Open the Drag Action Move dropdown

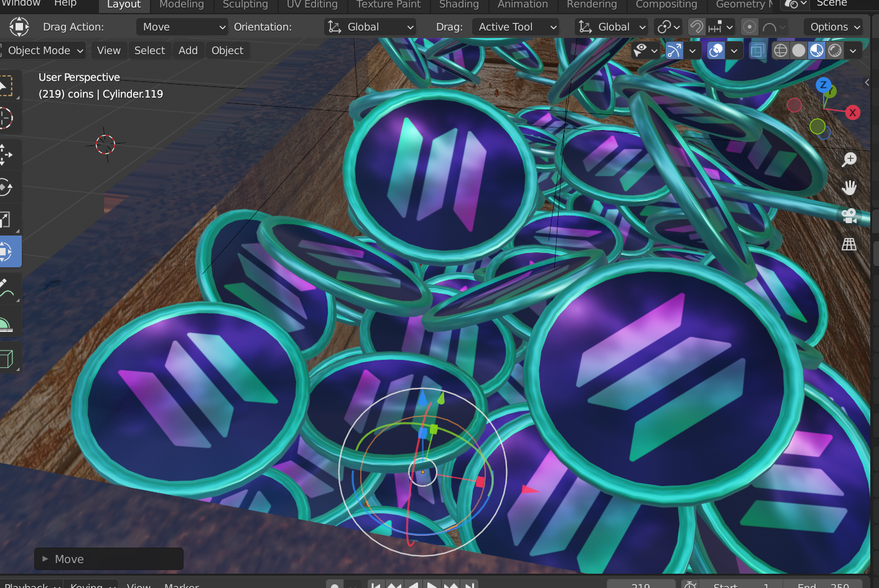[182, 27]
